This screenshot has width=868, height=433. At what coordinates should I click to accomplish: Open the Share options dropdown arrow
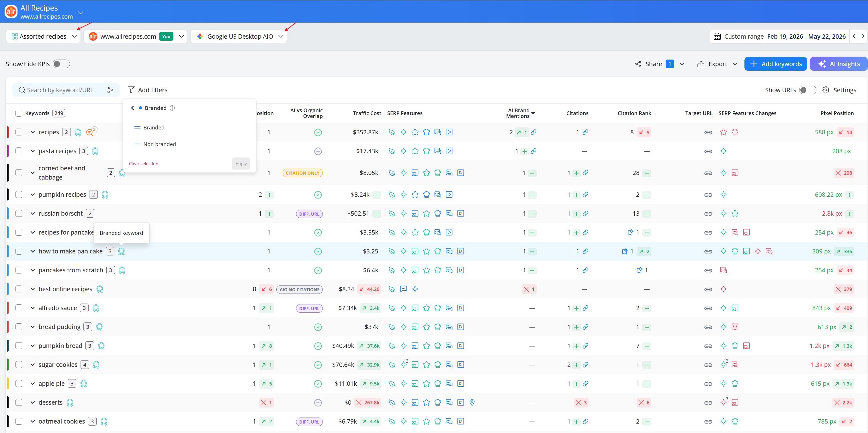point(682,64)
